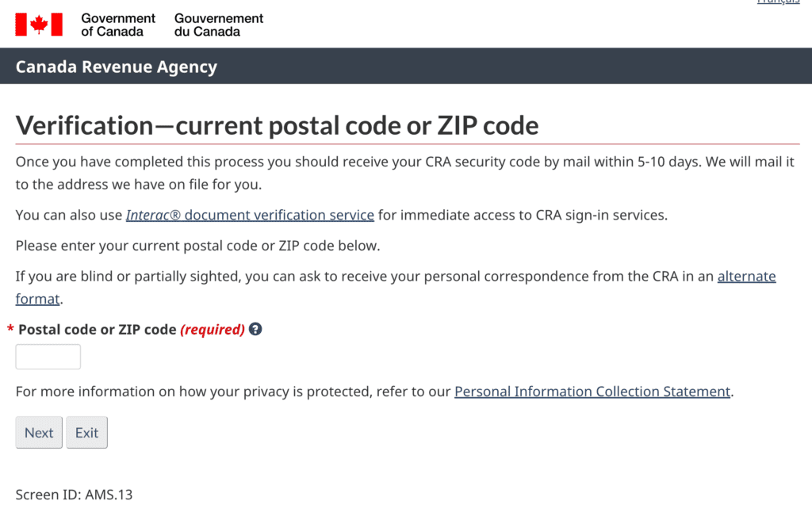Click the Next button
The width and height of the screenshot is (812, 516).
click(x=39, y=433)
